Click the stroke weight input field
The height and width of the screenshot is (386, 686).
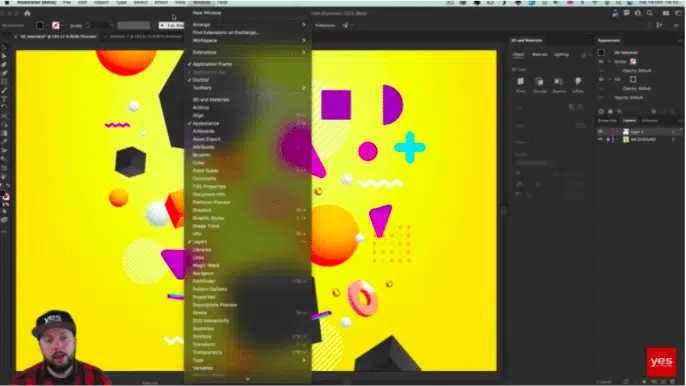tap(100, 25)
